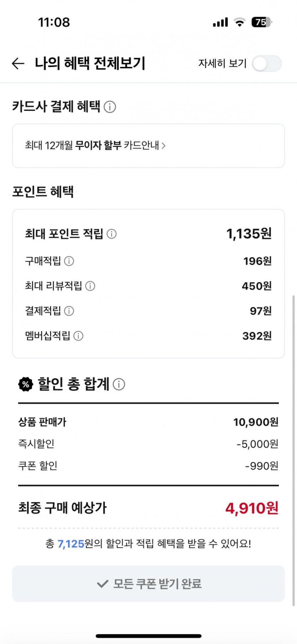Tap info icon next to 최대 리뷰적립

(90, 286)
